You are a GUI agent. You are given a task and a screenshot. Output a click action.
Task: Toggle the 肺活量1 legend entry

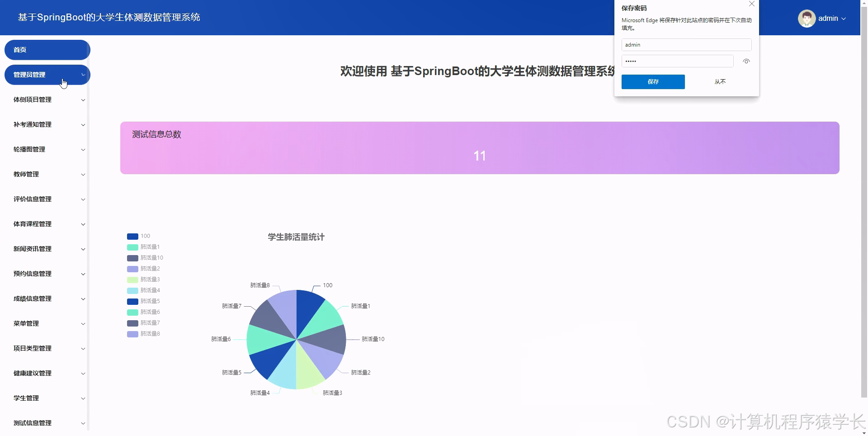point(150,246)
